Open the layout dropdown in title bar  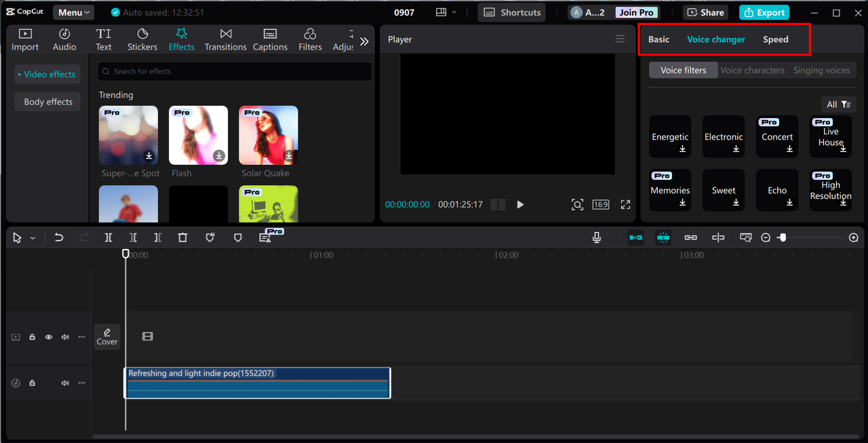pos(446,12)
